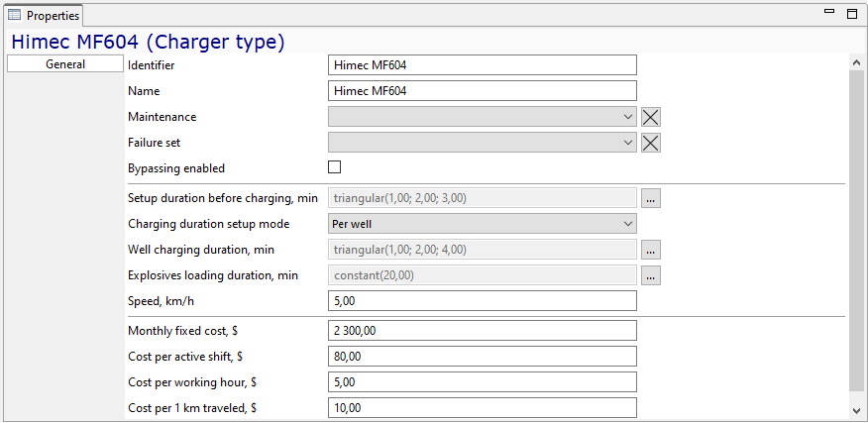This screenshot has height=423, width=868.
Task: Click the Speed, km/h input field
Action: coord(483,300)
